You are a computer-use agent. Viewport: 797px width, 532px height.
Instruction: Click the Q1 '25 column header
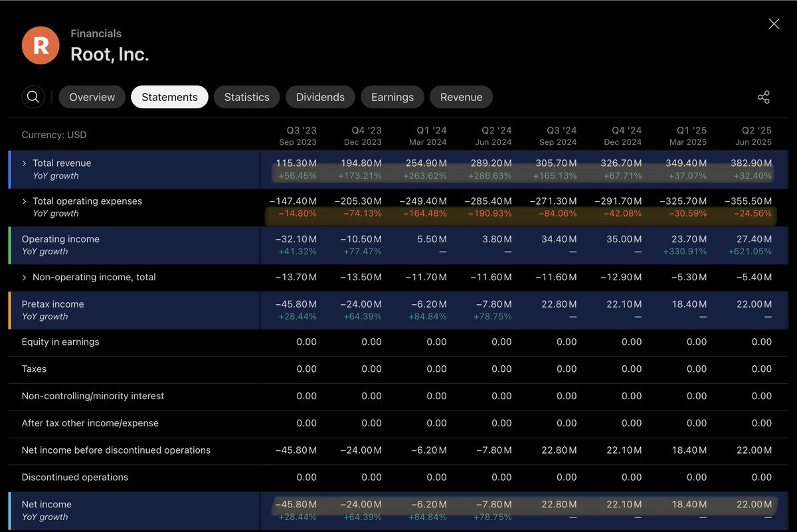point(688,136)
